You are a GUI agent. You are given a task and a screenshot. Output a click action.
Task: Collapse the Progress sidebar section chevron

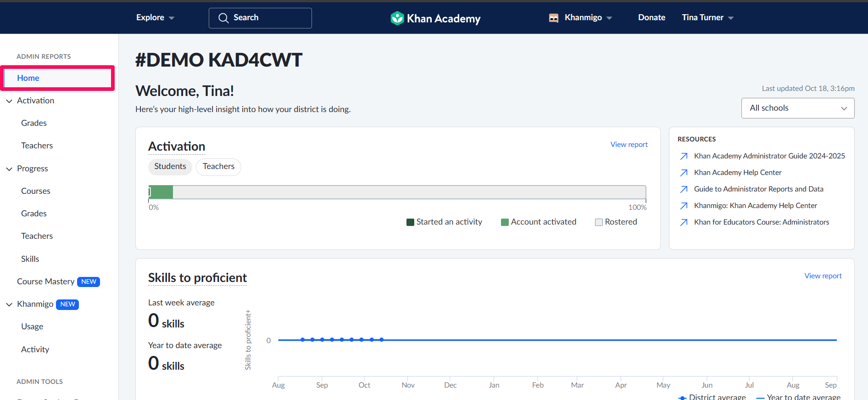[9, 169]
